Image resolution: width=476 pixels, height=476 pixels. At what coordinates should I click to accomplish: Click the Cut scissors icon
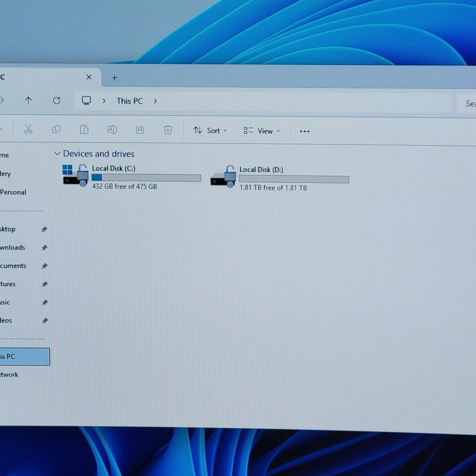click(28, 129)
